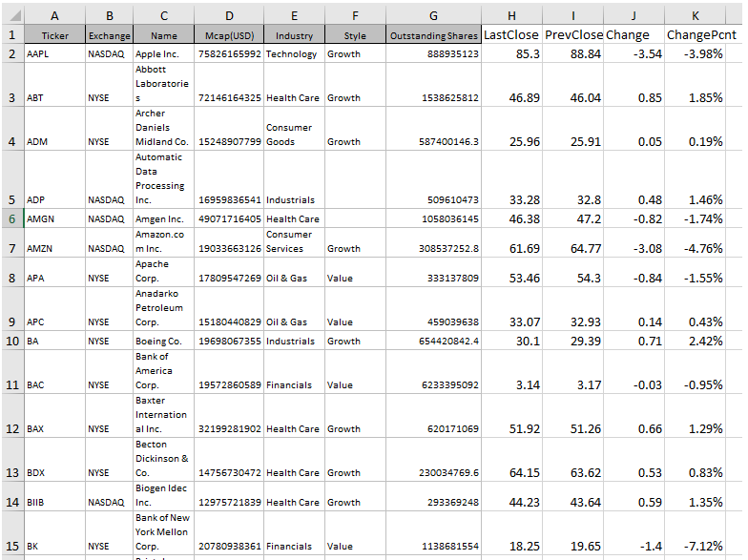Select the column G header
Image resolution: width=748 pixels, height=560 pixels.
tap(434, 15)
